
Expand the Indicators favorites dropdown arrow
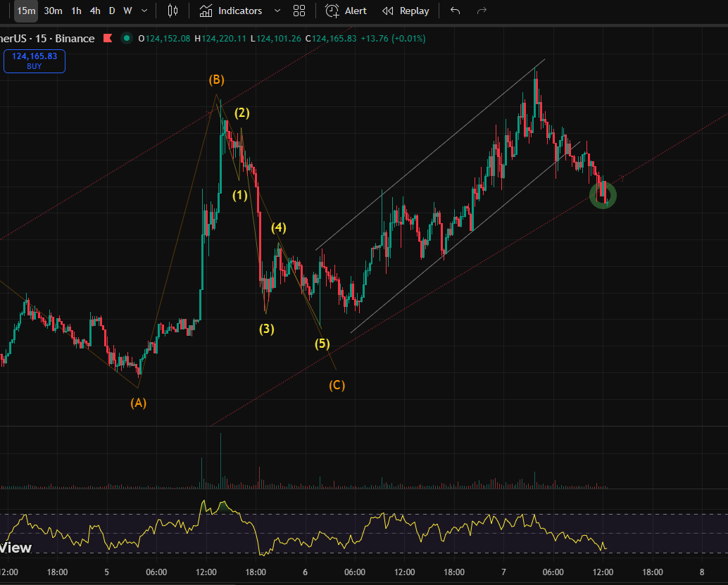click(x=277, y=11)
